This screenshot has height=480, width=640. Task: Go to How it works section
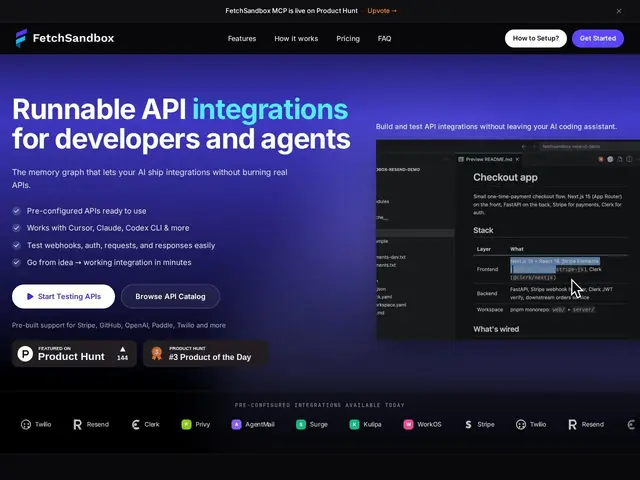tap(296, 38)
